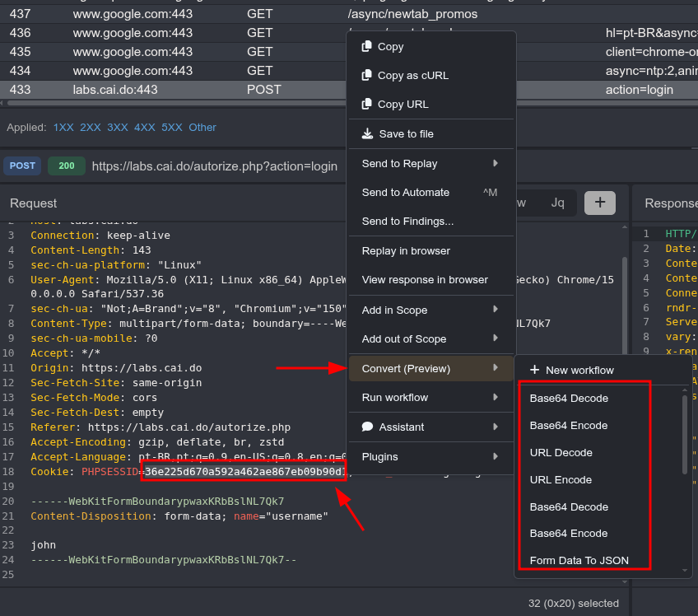This screenshot has height=616, width=698.
Task: Click the plus icon beside New workflow
Action: (x=535, y=370)
